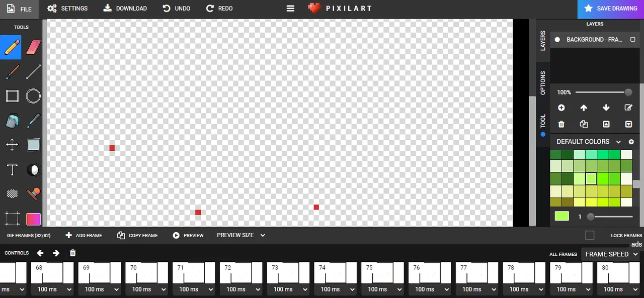The height and width of the screenshot is (298, 644).
Task: Open the Gradient tool
Action: point(33,219)
